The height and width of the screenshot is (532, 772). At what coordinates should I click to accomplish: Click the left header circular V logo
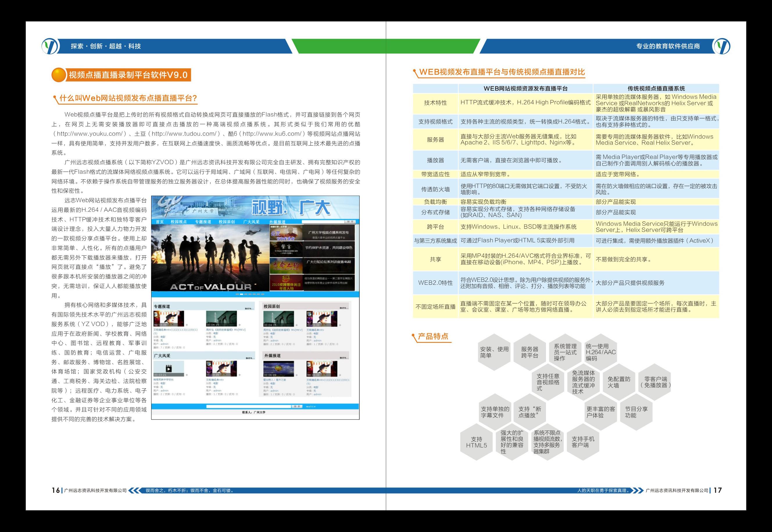click(50, 46)
